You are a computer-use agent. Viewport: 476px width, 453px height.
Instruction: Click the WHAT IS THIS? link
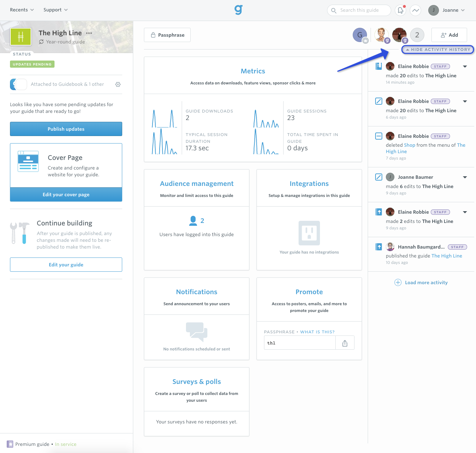317,332
